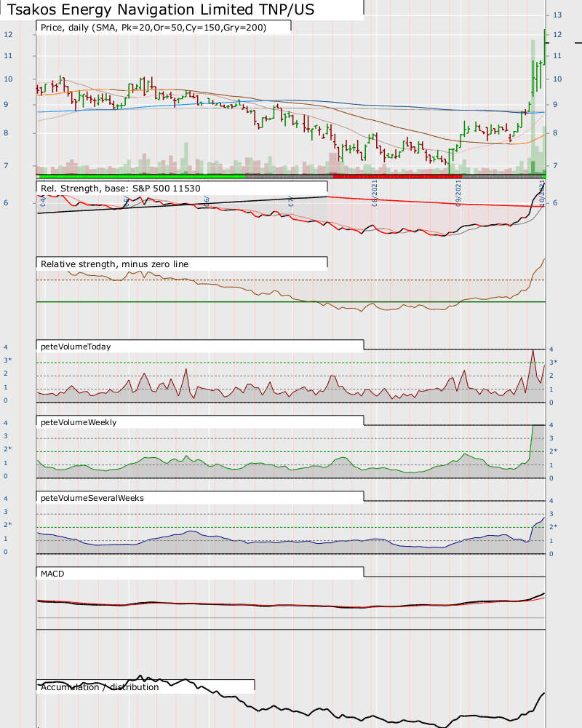Click the 13 price axis value

[557, 15]
